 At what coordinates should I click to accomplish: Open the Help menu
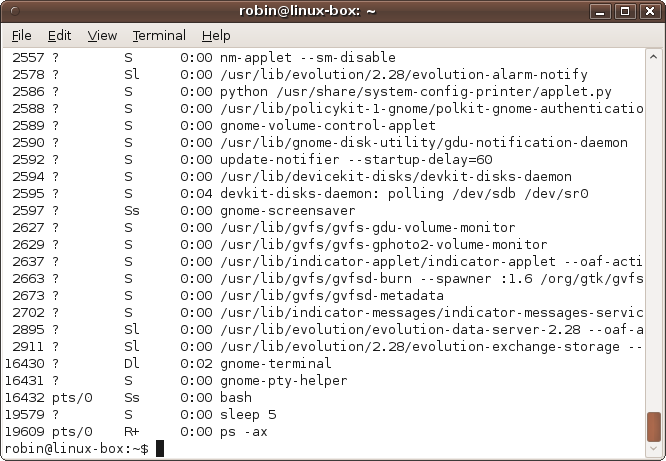pyautogui.click(x=216, y=36)
